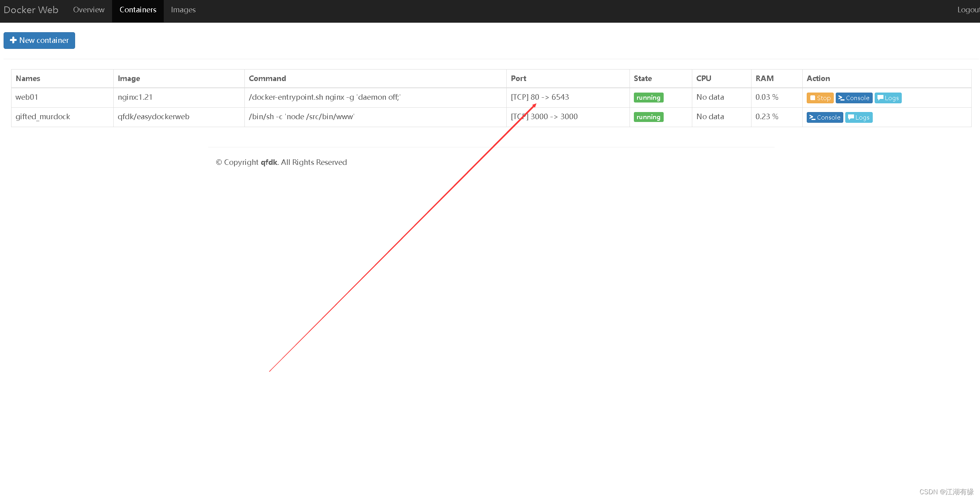Open Console for gifted_murdock container
This screenshot has height=499, width=980.
pos(825,117)
